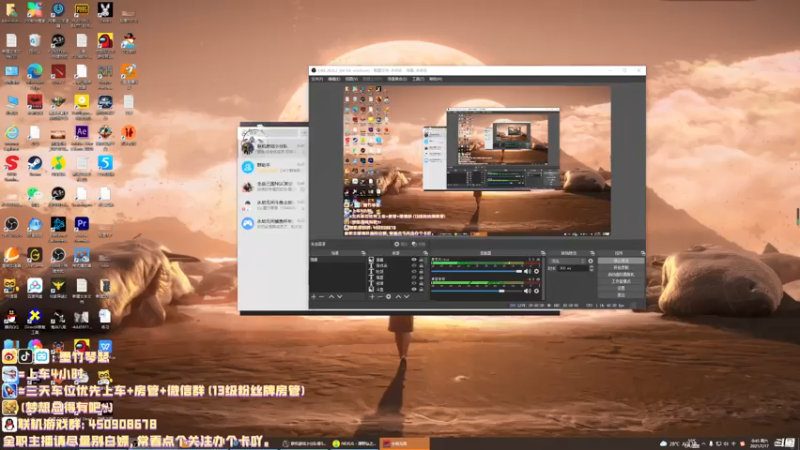This screenshot has width=800, height=450.
Task: Add a new source in OBS
Action: pyautogui.click(x=372, y=296)
